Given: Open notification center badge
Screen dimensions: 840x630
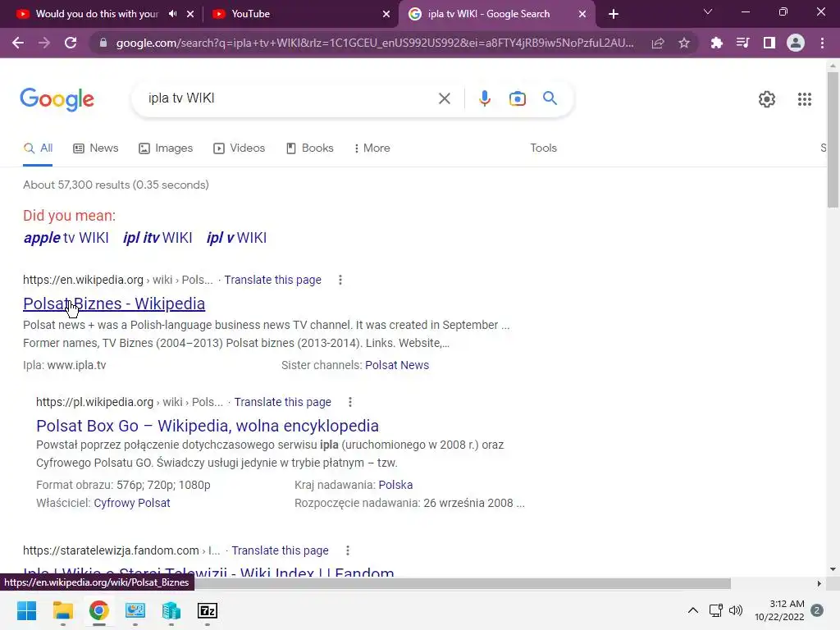Looking at the screenshot, I should coord(816,610).
